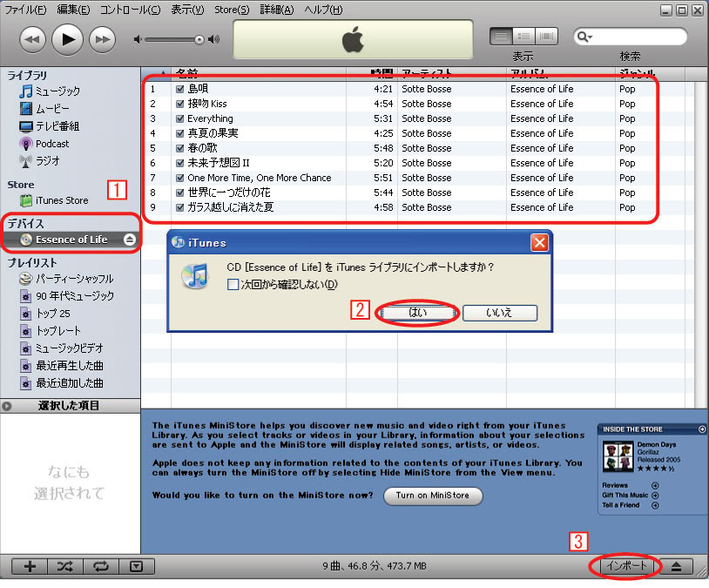The width and height of the screenshot is (709, 588).
Task: Click Turn on MiniStore button
Action: pos(433,496)
